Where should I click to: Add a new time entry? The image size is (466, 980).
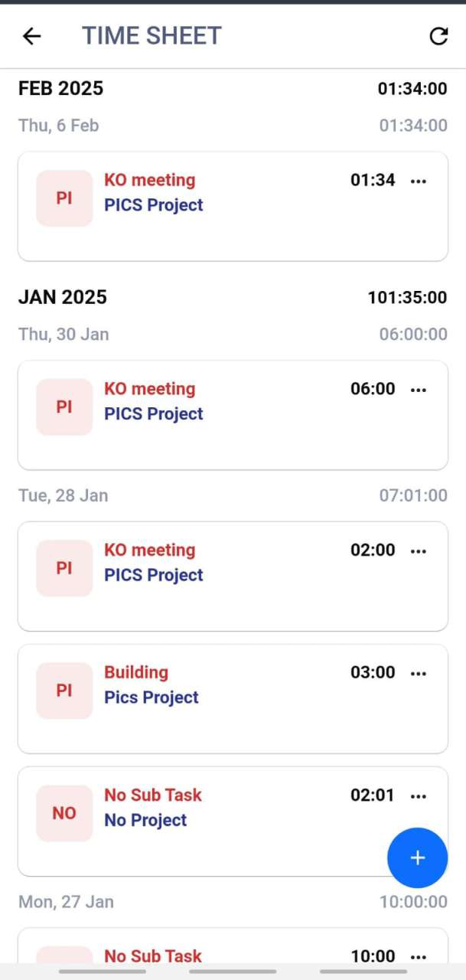[417, 857]
